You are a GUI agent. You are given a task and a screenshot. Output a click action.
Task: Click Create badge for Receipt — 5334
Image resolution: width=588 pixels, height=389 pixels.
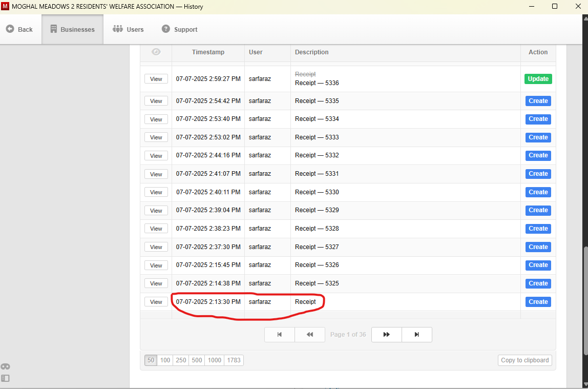tap(538, 119)
